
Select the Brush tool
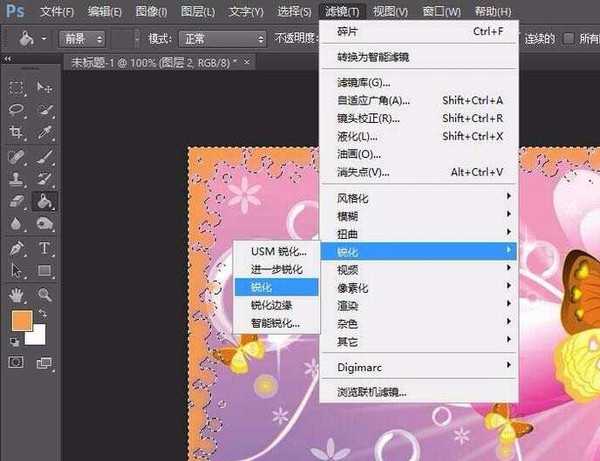pyautogui.click(x=44, y=157)
